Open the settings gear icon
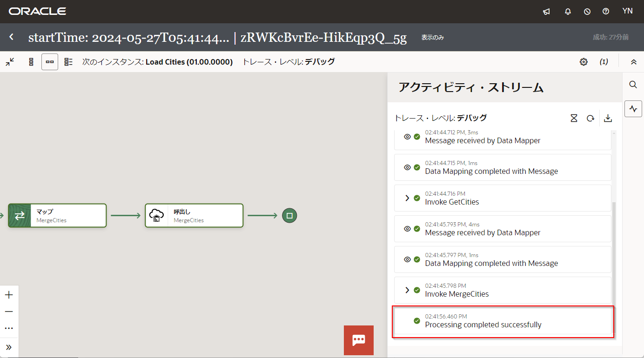 584,62
